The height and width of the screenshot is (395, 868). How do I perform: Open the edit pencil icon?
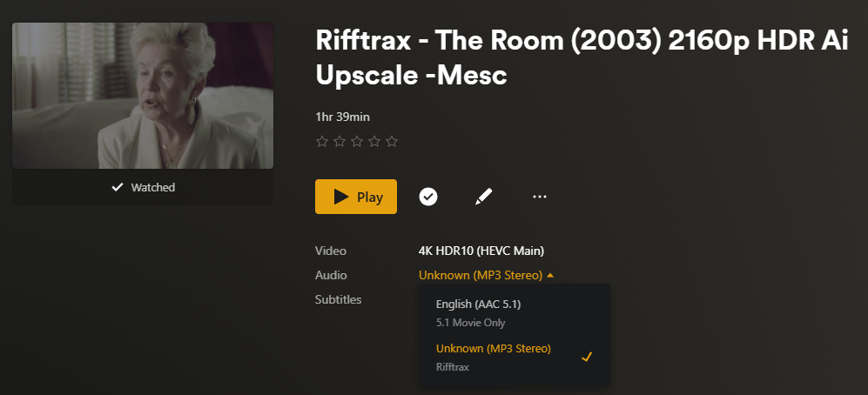pyautogui.click(x=483, y=197)
